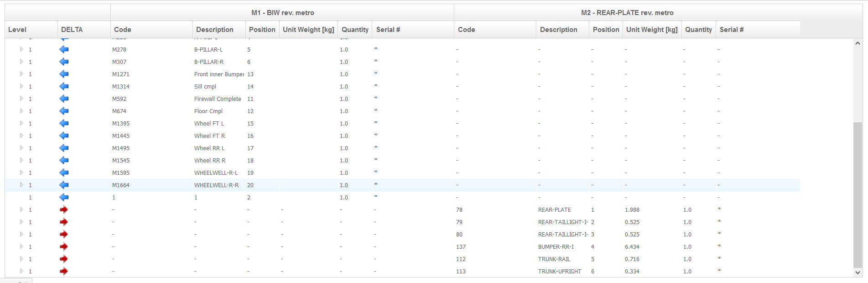Click the blue left arrow for M278
The image size is (868, 283).
(x=64, y=49)
